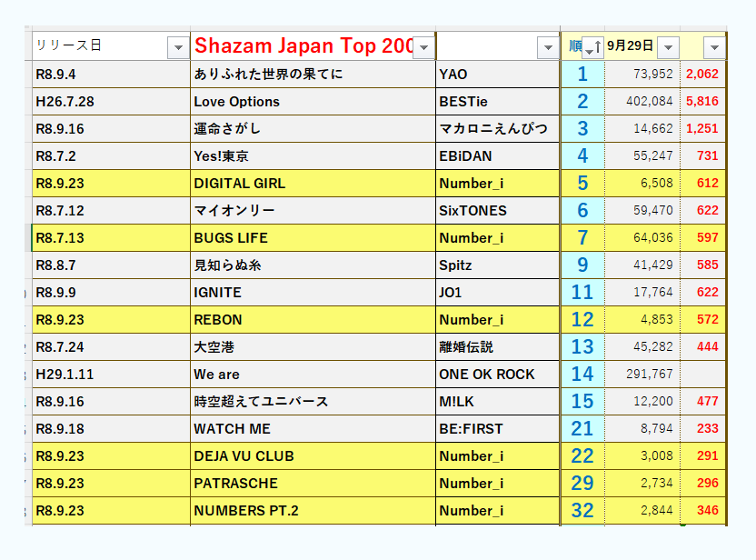
Task: Select the EBiDAN artist cell
Action: 498,155
